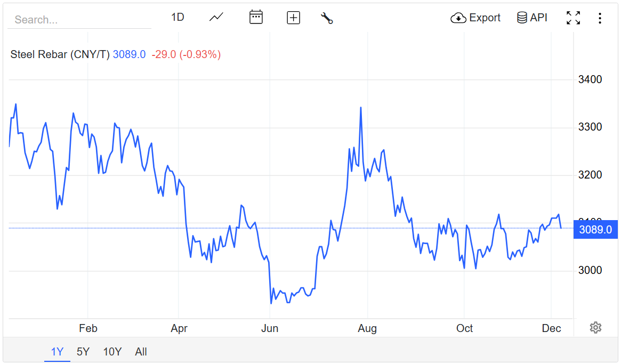Image resolution: width=621 pixels, height=364 pixels.
Task: Open the calendar date range picker
Action: pos(256,18)
